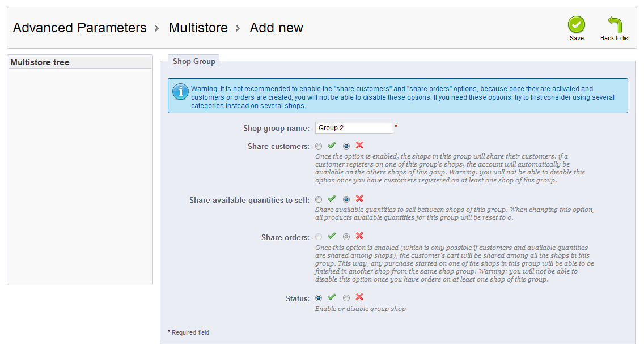
Task: Click the Shop group name label
Action: click(276, 128)
